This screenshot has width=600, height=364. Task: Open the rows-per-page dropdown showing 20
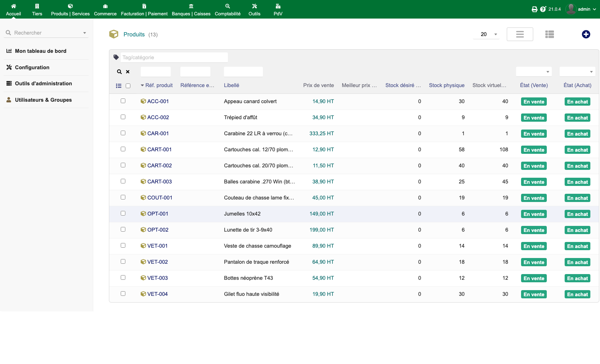click(x=486, y=34)
